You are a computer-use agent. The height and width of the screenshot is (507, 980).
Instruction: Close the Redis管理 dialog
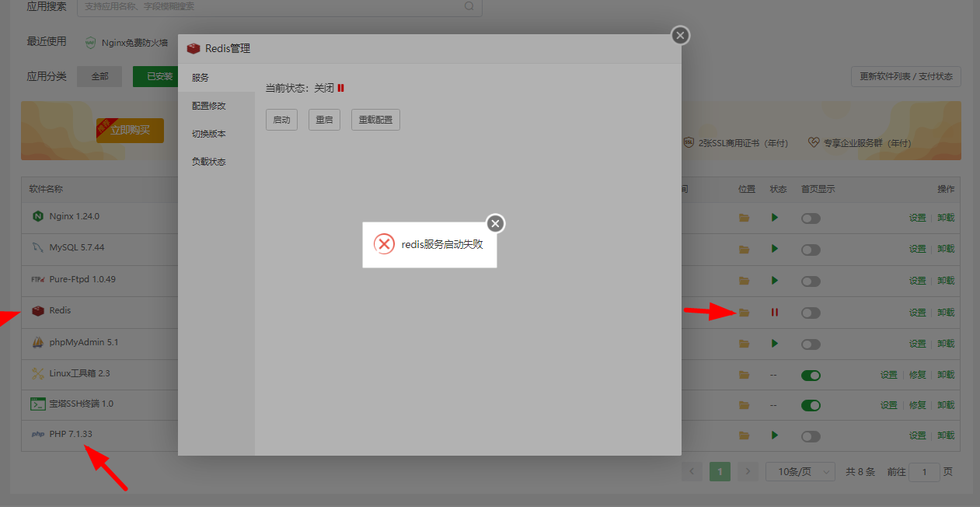[x=680, y=35]
